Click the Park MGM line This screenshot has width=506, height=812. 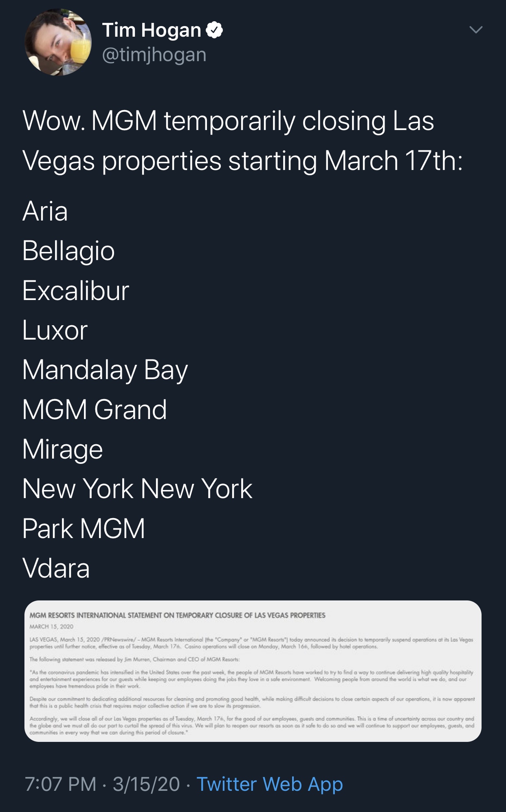point(84,528)
